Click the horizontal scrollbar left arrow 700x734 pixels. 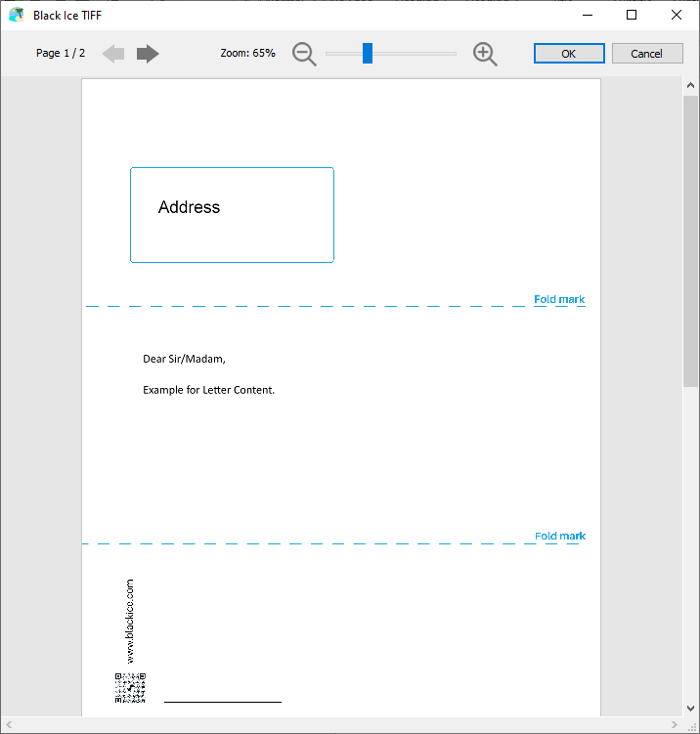tap(9, 724)
